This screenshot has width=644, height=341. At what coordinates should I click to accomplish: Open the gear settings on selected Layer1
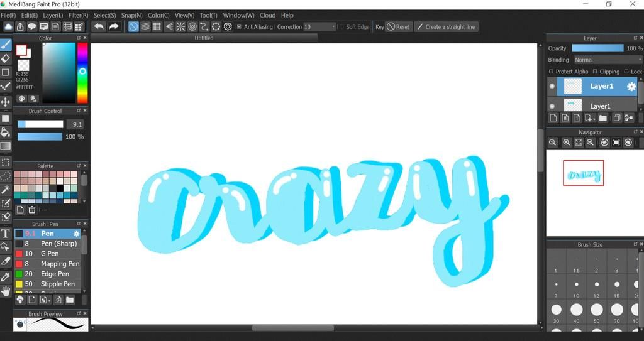[631, 86]
